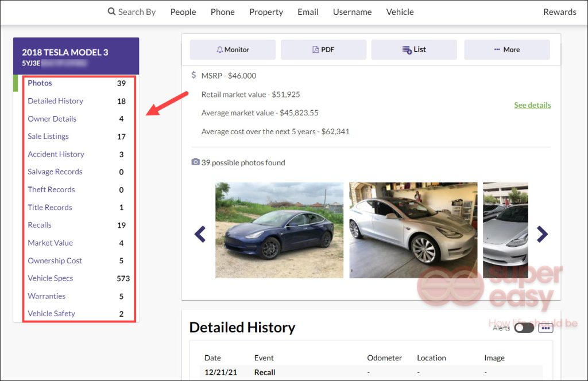Open the Username search tab
This screenshot has width=588, height=381.
pyautogui.click(x=352, y=12)
